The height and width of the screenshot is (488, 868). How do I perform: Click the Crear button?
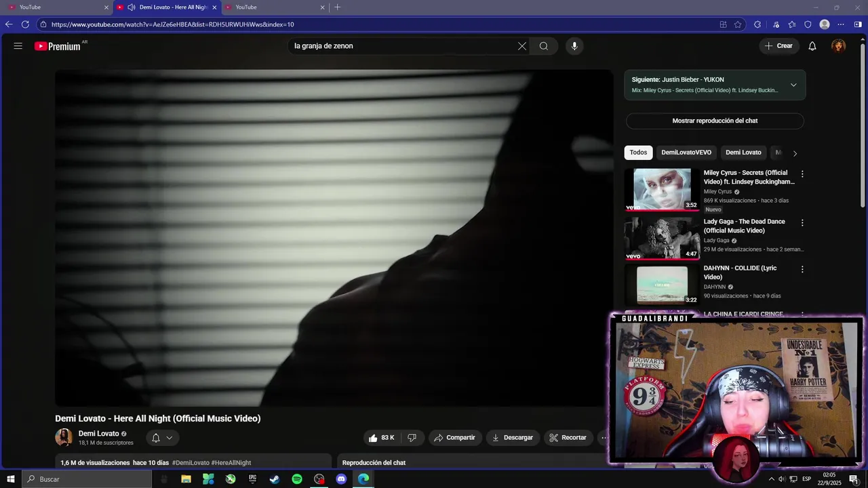tap(778, 46)
